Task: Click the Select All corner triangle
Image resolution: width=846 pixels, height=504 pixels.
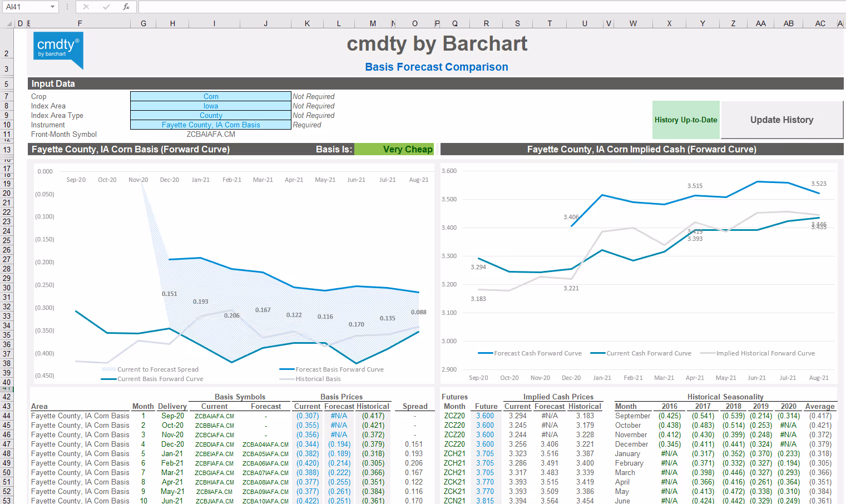Action: click(8, 23)
